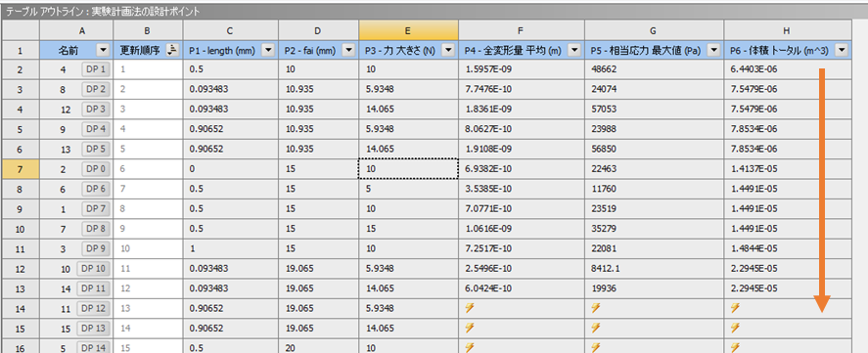Open the P3 - 力 大きさ (N) dropdown

click(x=448, y=50)
